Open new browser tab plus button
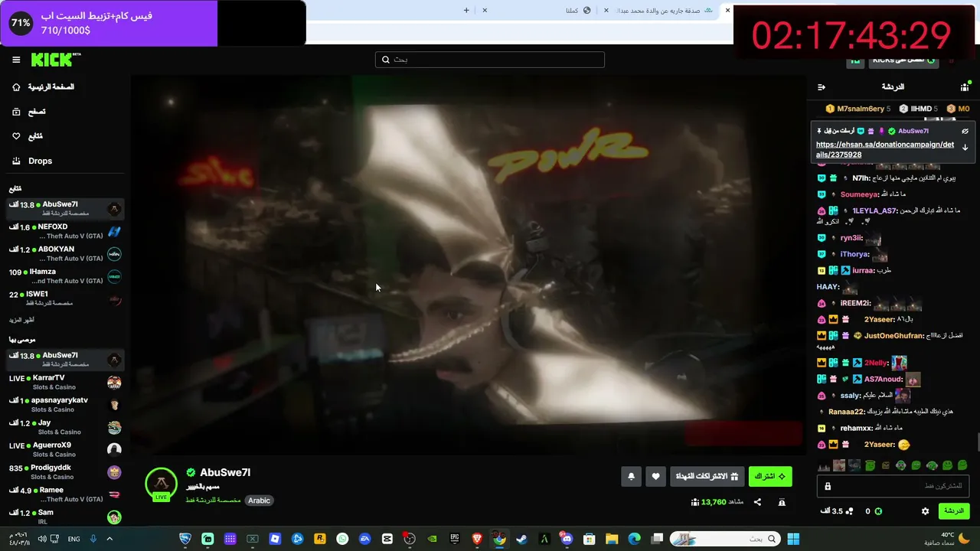 pos(466,10)
